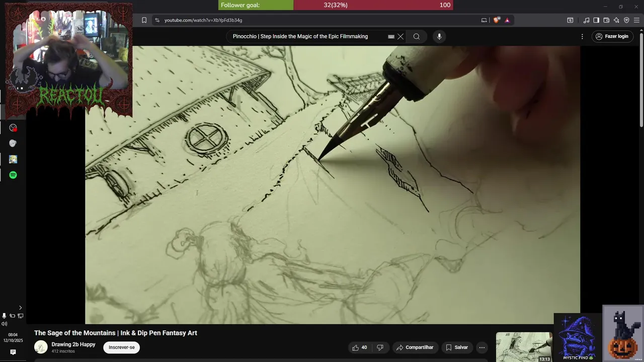Screen dimensions: 644x362
Task: Click the Mystic Find wizard overlay image
Action: (x=578, y=337)
